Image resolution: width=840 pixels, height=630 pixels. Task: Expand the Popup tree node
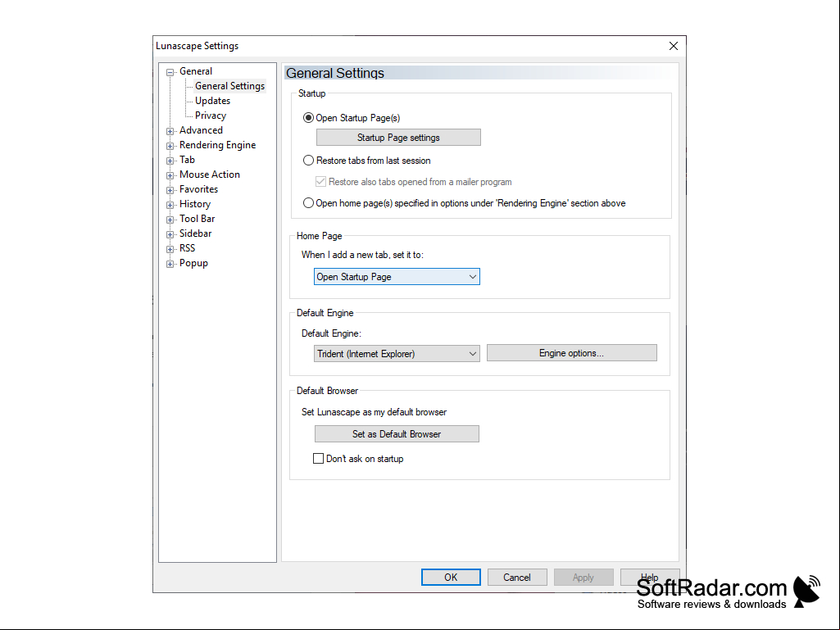coord(170,264)
